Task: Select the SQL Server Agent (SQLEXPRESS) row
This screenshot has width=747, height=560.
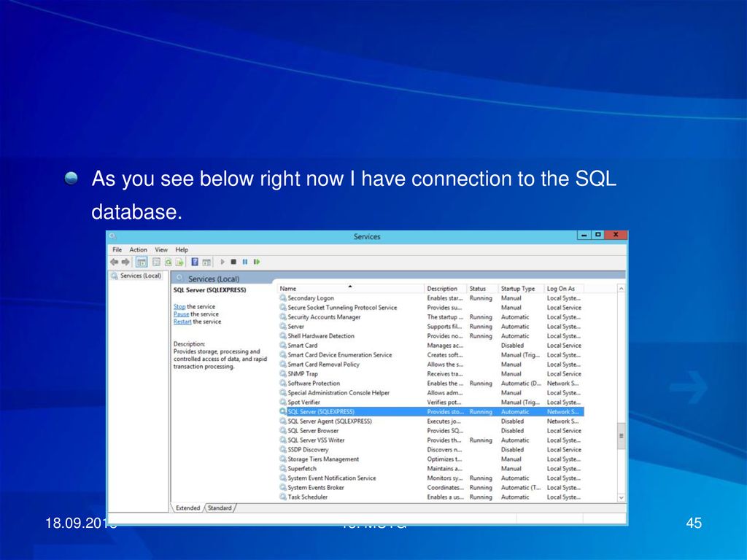Action: 431,421
